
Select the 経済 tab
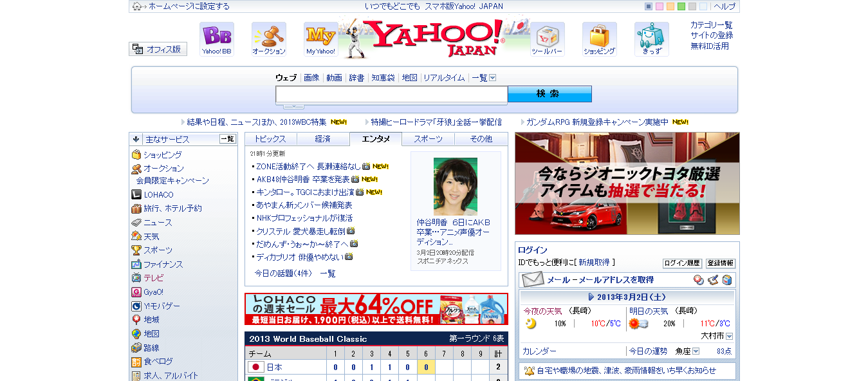click(x=323, y=139)
